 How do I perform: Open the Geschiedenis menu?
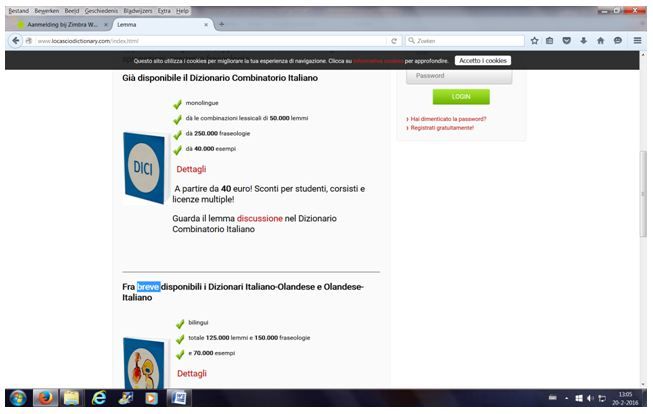(x=101, y=11)
